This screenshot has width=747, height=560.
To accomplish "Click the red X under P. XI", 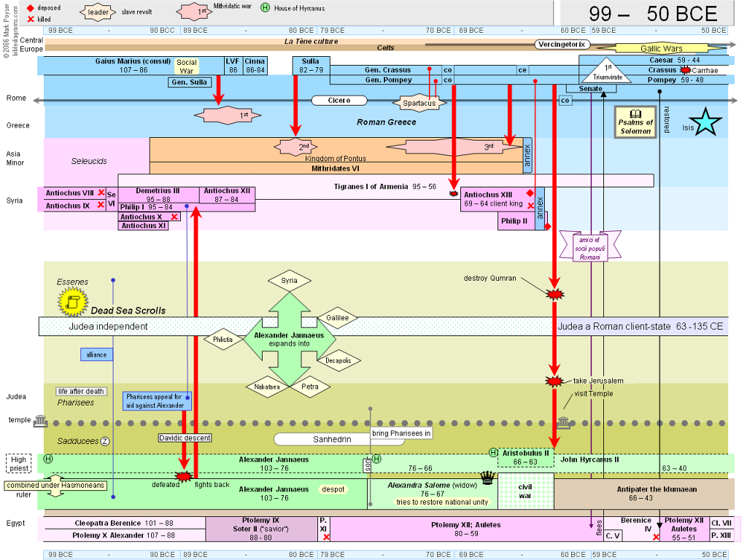I will coord(326,537).
